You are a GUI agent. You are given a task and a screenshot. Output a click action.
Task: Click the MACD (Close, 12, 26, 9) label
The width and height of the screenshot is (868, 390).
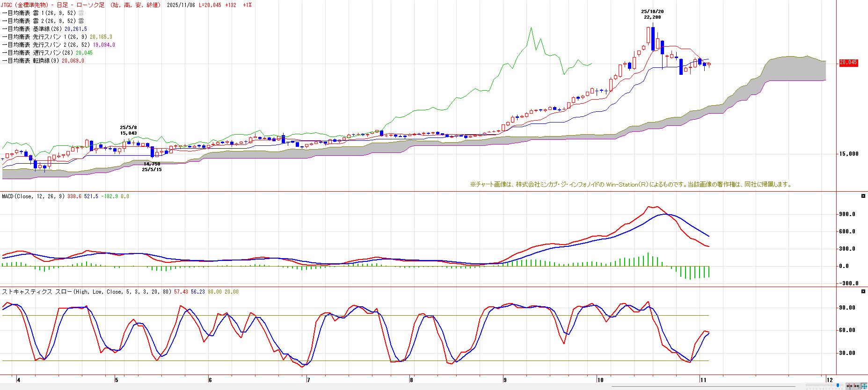pos(32,196)
